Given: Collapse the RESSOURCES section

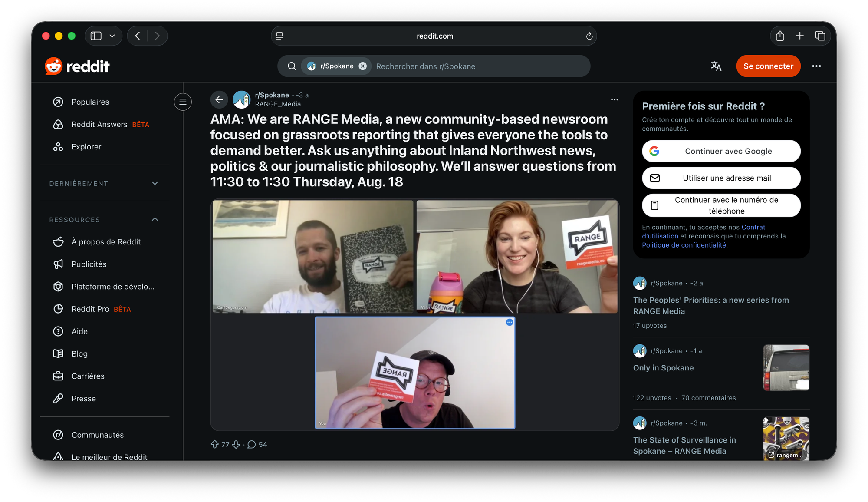Looking at the screenshot, I should coord(105,220).
